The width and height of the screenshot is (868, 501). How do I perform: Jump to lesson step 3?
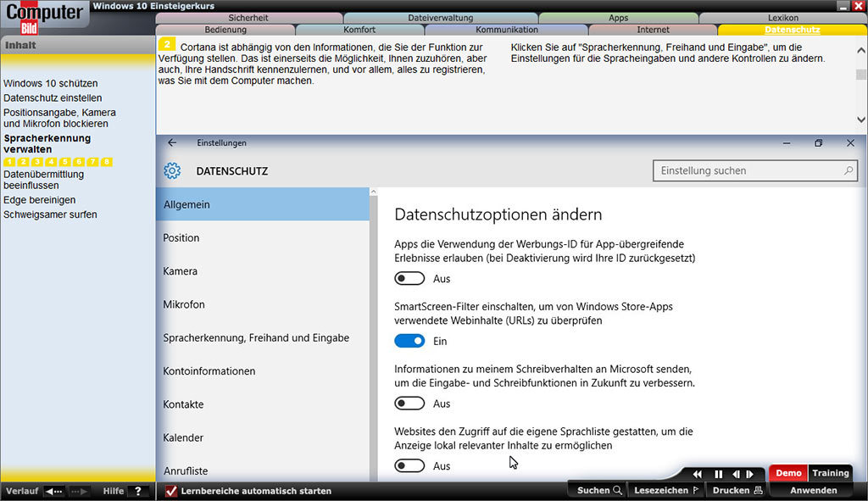coord(37,162)
